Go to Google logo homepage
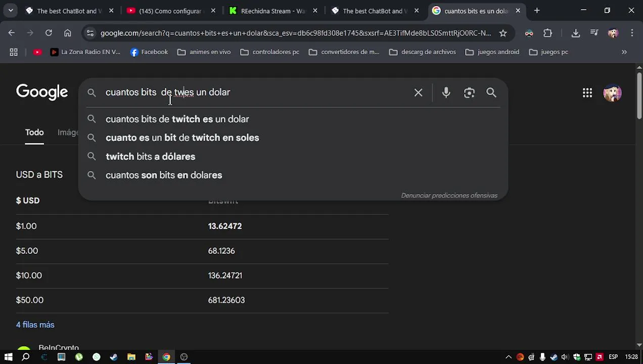Screen dimensions: 643x364 pyautogui.click(x=42, y=92)
